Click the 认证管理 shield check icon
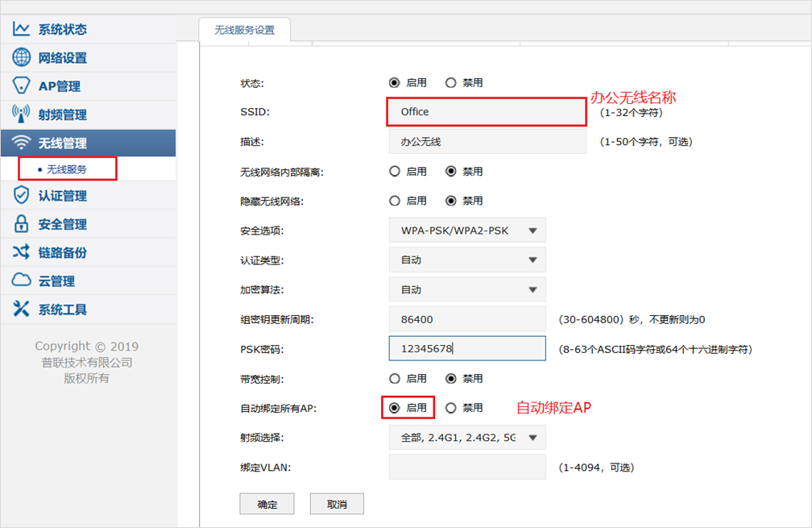 [21, 196]
